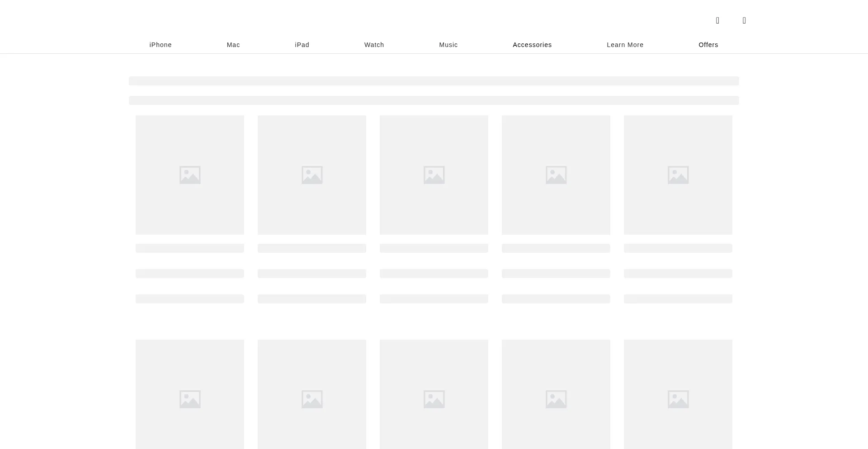Viewport: 868px width, 449px height.
Task: Click the rightmost header icon glyph
Action: pyautogui.click(x=744, y=20)
